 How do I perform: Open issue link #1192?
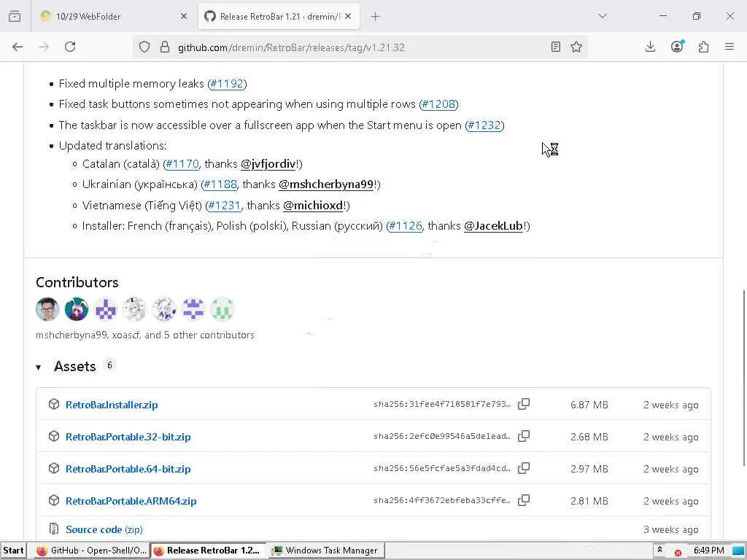click(x=227, y=84)
